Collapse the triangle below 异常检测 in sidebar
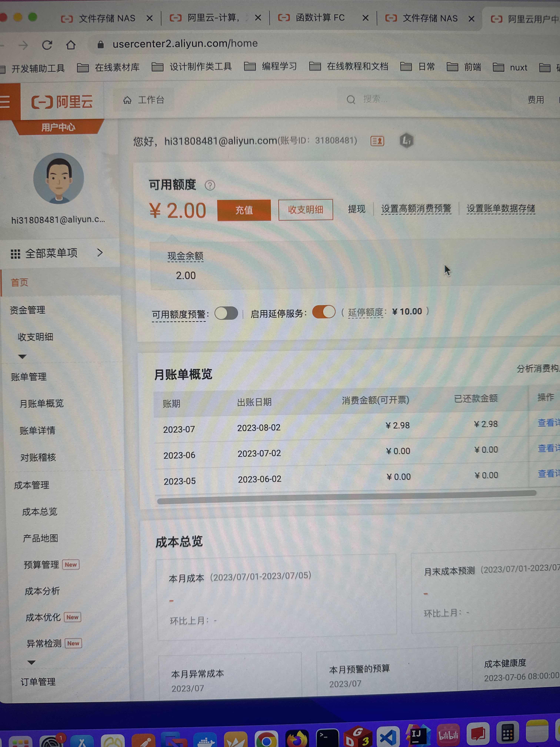The image size is (560, 747). pos(31,663)
